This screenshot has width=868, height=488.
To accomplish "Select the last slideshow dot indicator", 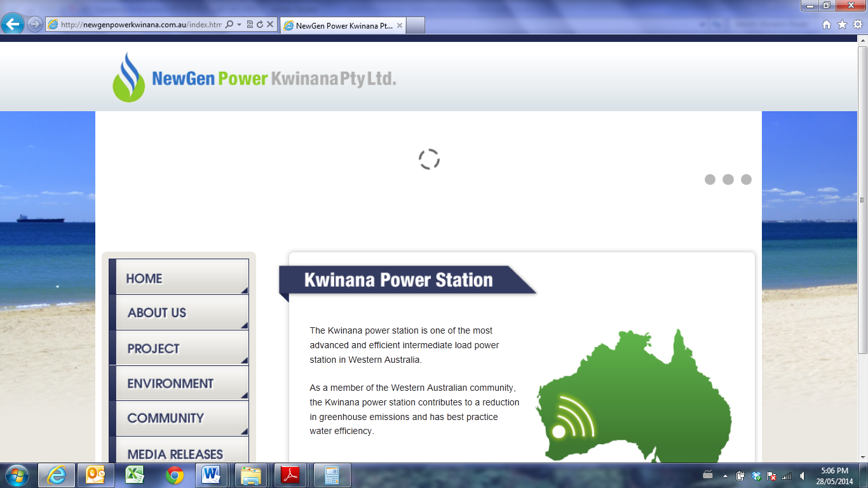I will point(746,180).
